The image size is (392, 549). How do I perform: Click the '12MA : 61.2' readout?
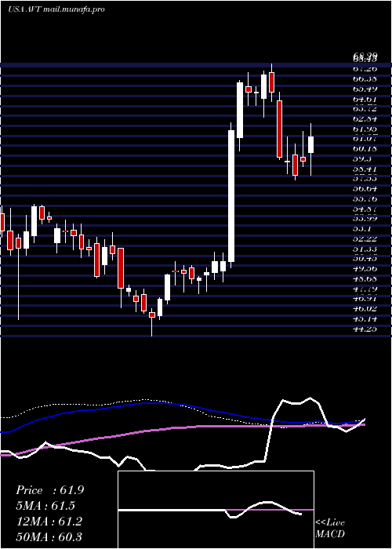[49, 522]
